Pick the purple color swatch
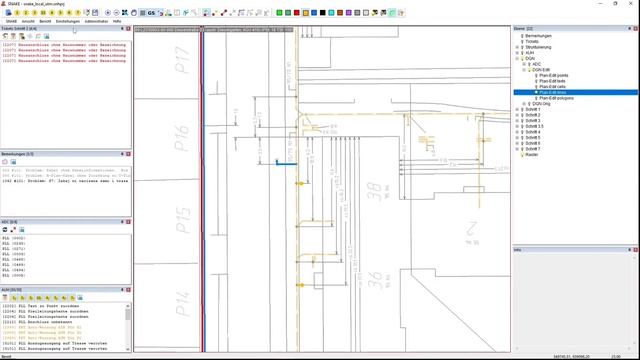The image size is (640, 360). tap(349, 13)
